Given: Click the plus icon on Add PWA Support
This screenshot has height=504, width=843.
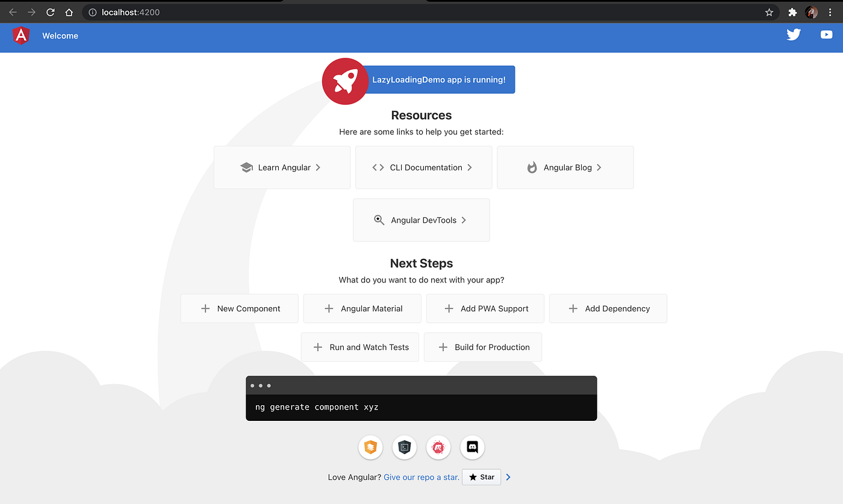Looking at the screenshot, I should 449,308.
